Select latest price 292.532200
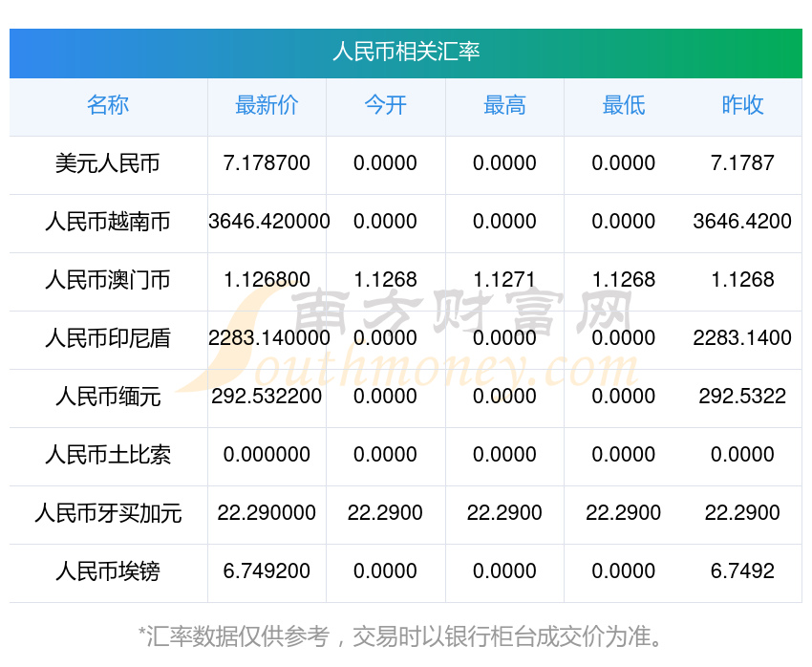 (x=267, y=397)
